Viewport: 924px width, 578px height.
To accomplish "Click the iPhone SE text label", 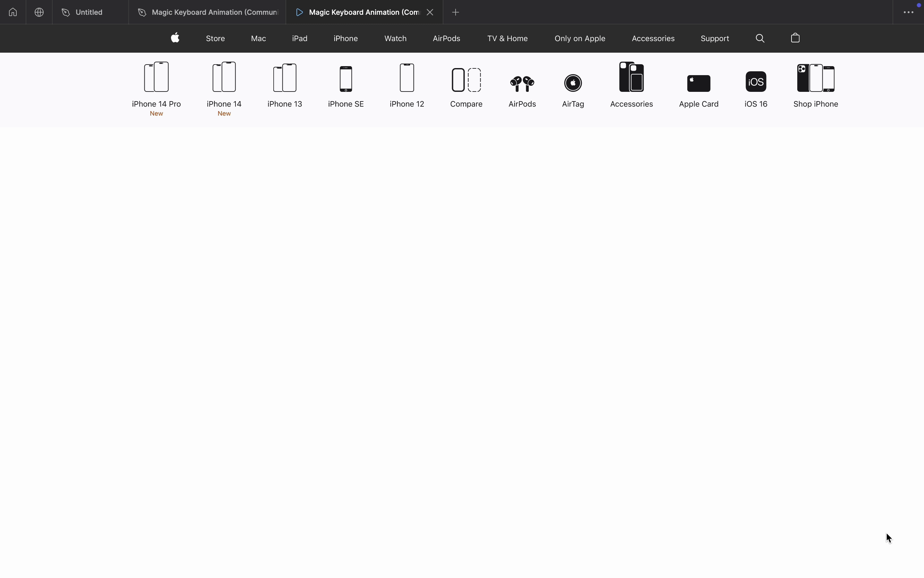I will (x=346, y=104).
